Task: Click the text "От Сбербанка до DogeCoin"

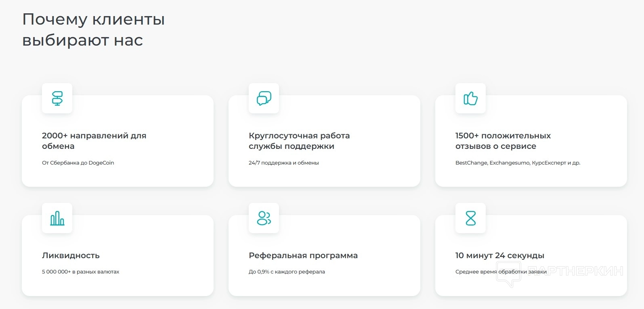Action: point(78,163)
